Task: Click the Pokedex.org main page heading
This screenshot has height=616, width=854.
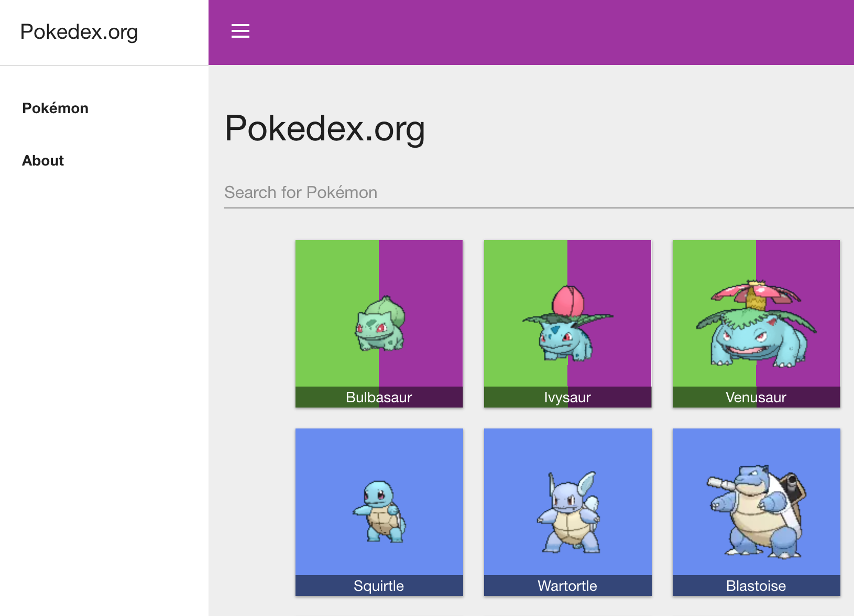Action: [325, 129]
